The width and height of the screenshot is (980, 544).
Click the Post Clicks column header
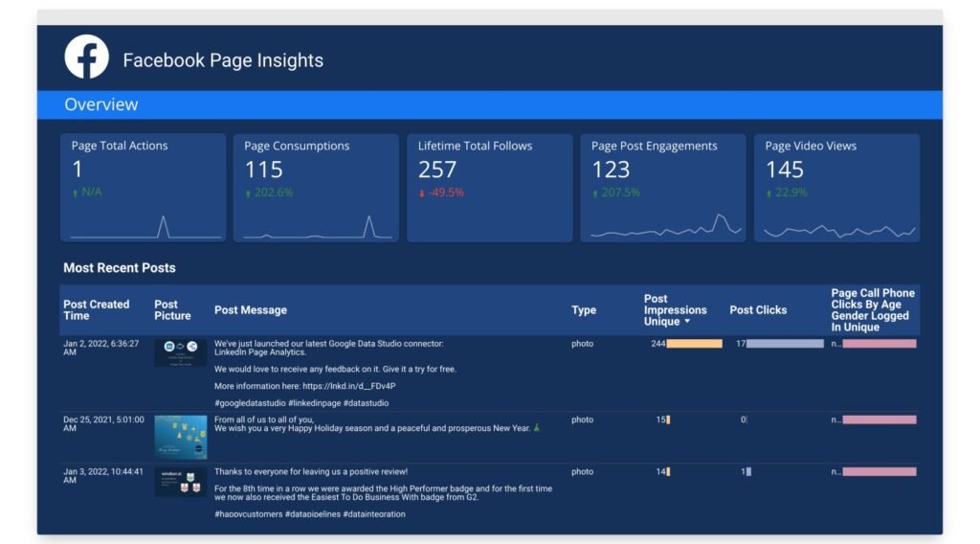click(758, 310)
